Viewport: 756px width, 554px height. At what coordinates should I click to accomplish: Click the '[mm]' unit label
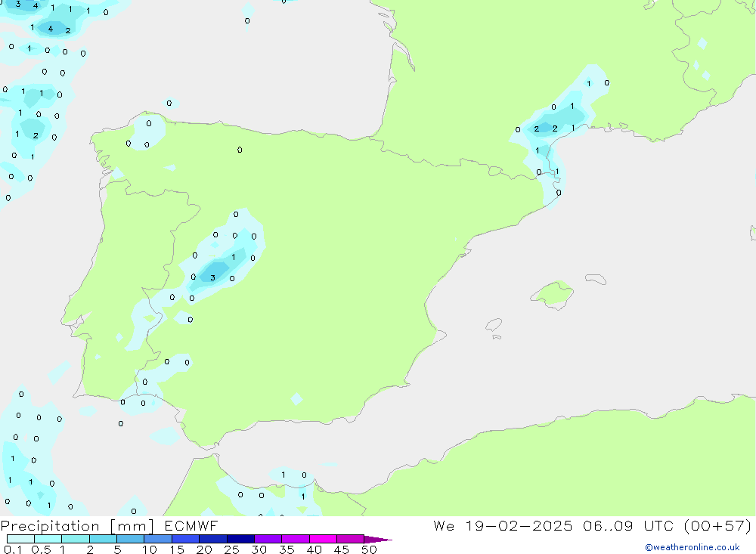(x=132, y=526)
